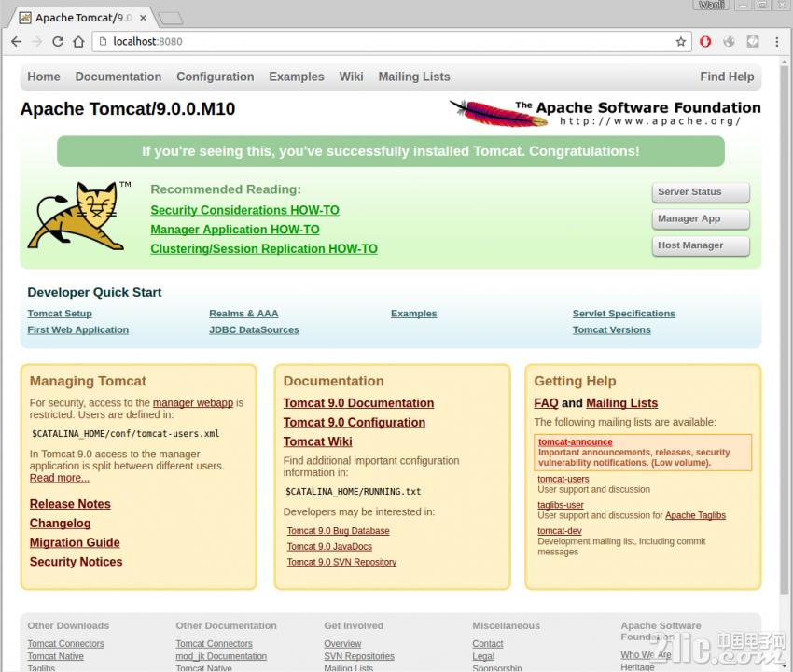Image resolution: width=793 pixels, height=672 pixels.
Task: Launch the Host Manager button
Action: point(701,245)
